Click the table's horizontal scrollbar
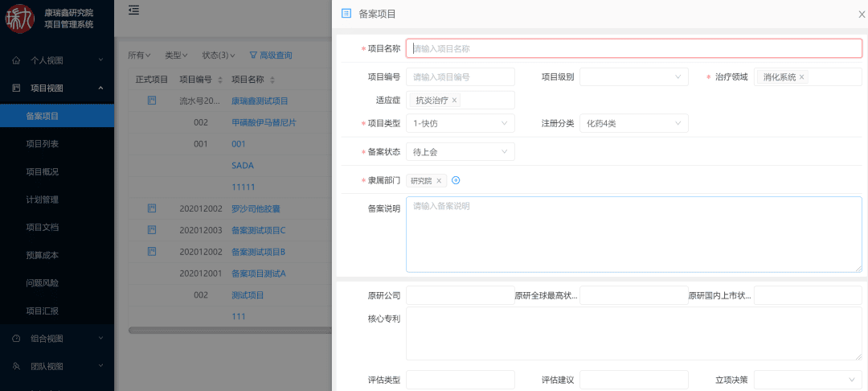Viewport: 868px width, 391px height. click(230, 330)
